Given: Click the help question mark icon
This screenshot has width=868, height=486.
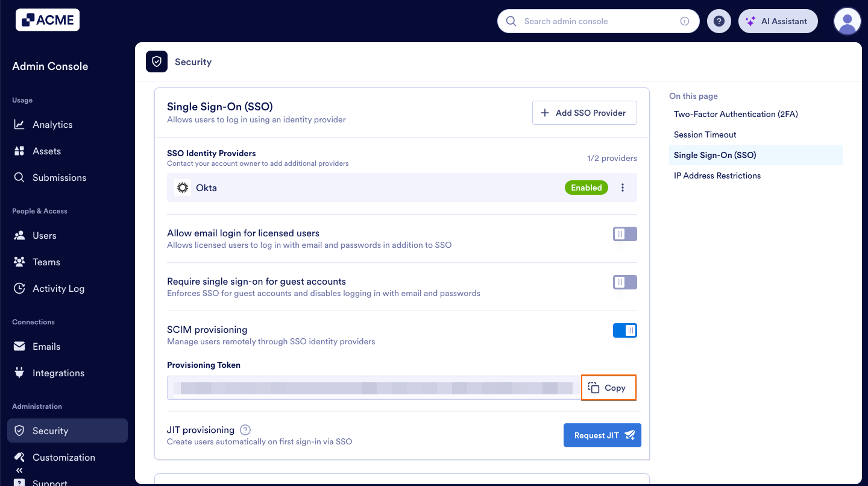Looking at the screenshot, I should point(719,21).
